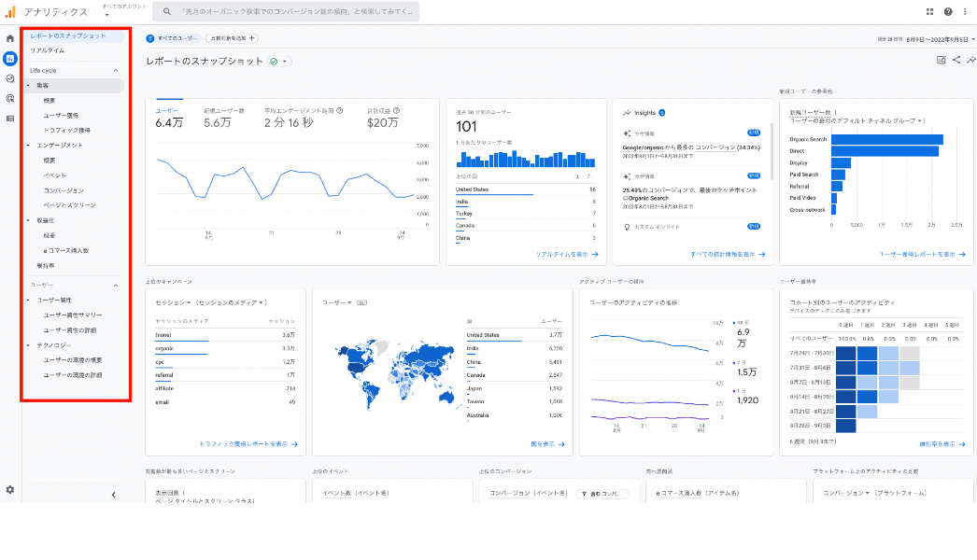Go to Home via the house icon
Screen dimensions: 977x560
coord(10,38)
